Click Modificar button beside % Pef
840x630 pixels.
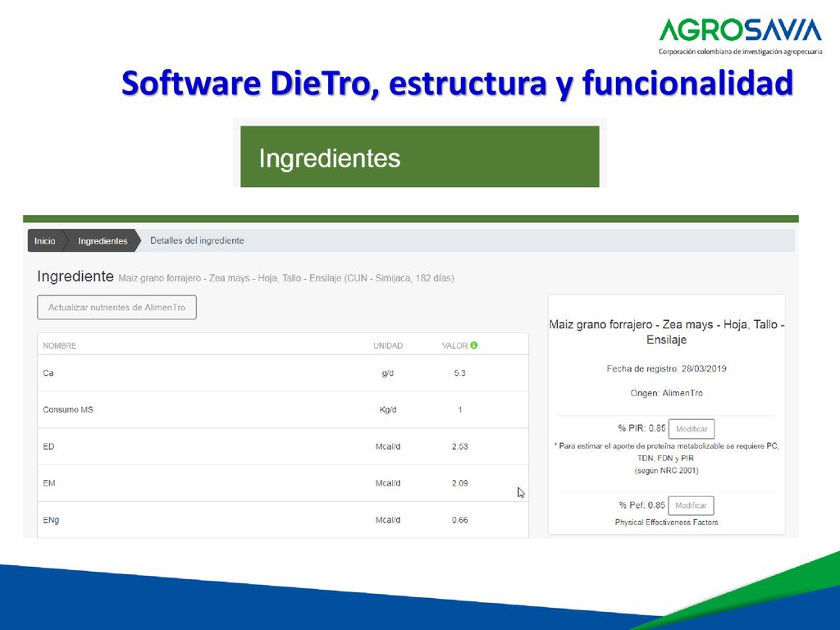pos(691,505)
